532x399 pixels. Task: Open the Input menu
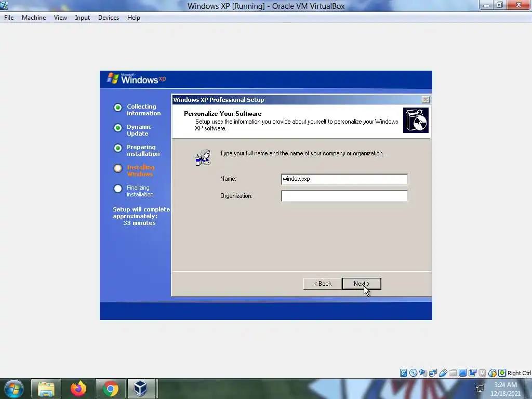pos(83,18)
